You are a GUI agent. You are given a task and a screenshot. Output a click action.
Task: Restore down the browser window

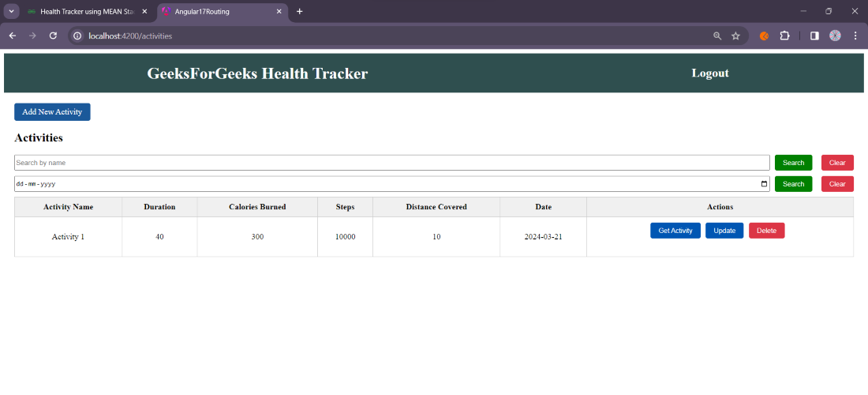pyautogui.click(x=829, y=11)
